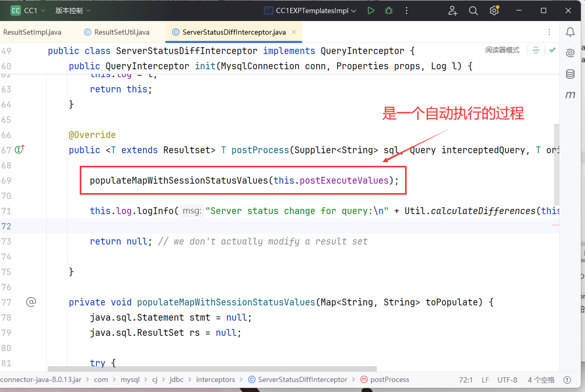Switch to the ResultSetImpl.java tab
Screen dimensions: 585x392
tap(32, 32)
